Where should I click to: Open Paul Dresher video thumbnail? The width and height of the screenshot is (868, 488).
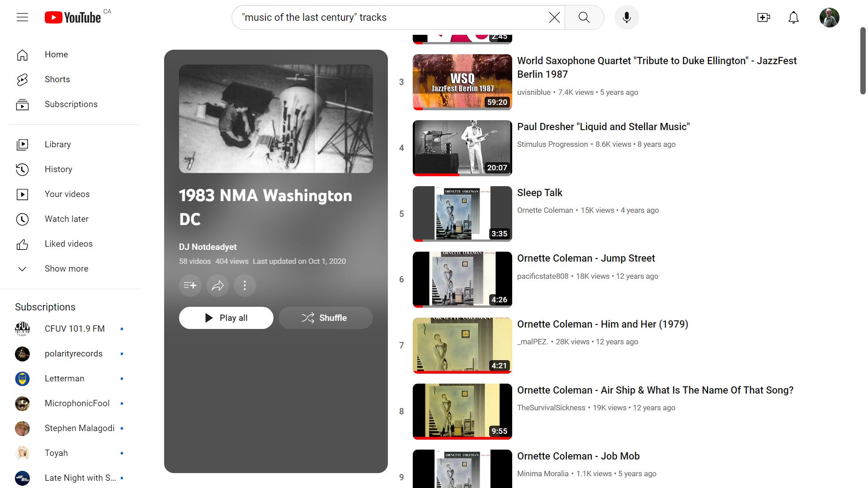[462, 148]
